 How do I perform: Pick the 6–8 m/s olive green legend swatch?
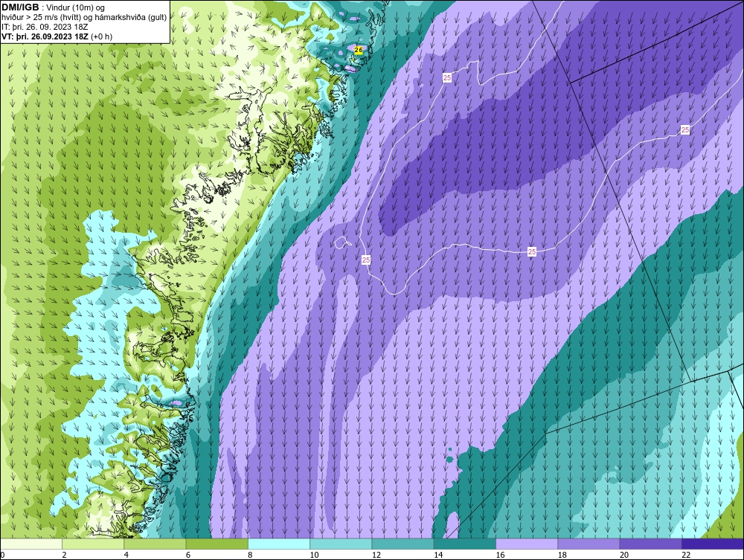[217, 544]
